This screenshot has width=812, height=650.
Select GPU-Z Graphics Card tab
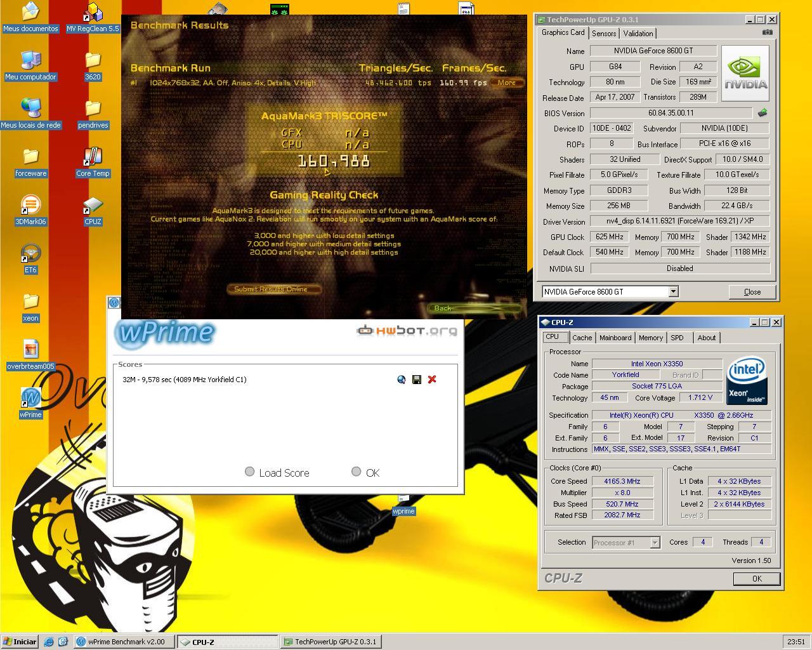point(563,32)
